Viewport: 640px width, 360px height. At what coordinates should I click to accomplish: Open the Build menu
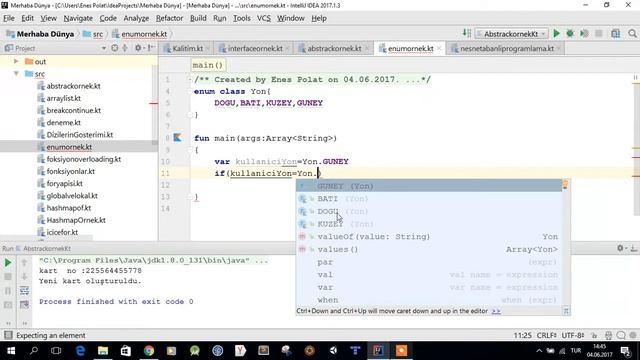point(198,18)
